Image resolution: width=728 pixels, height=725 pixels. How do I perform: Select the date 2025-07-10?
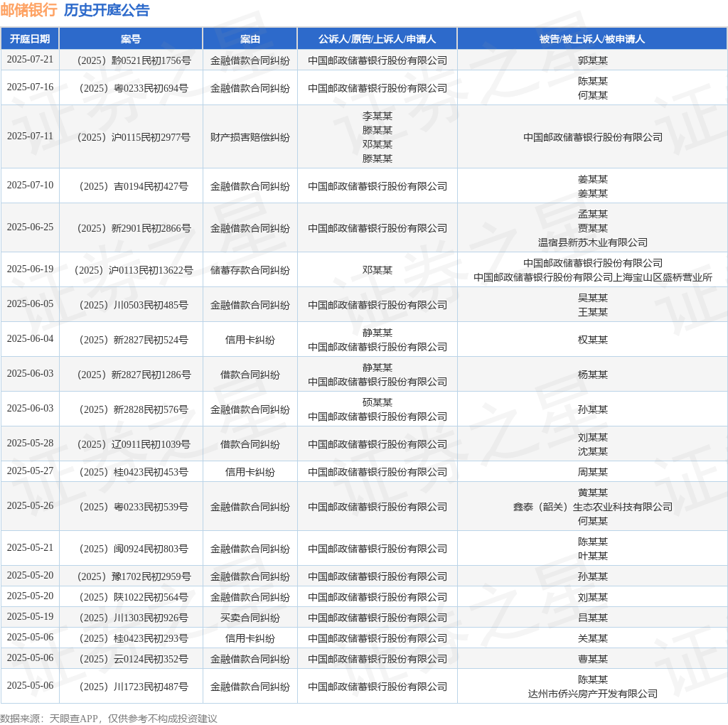tap(30, 186)
